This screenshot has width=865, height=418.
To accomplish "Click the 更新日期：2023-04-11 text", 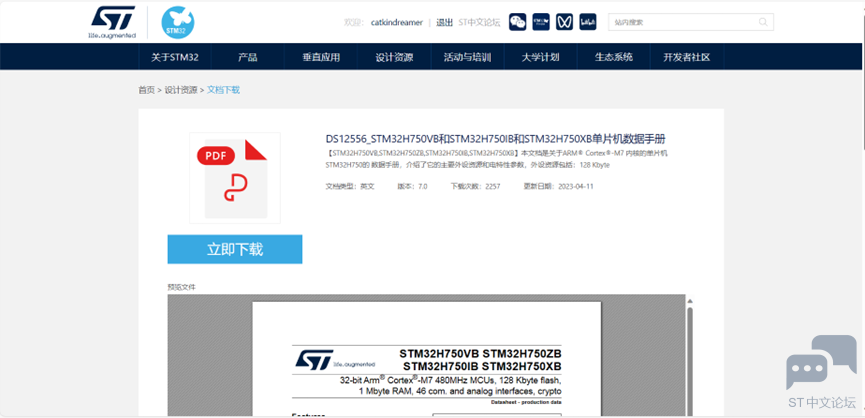I will [x=558, y=186].
